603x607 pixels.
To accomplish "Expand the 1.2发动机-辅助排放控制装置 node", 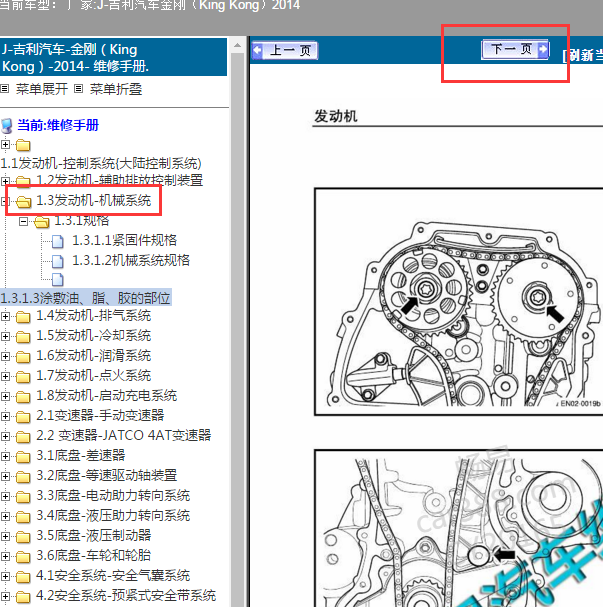I will (5, 181).
